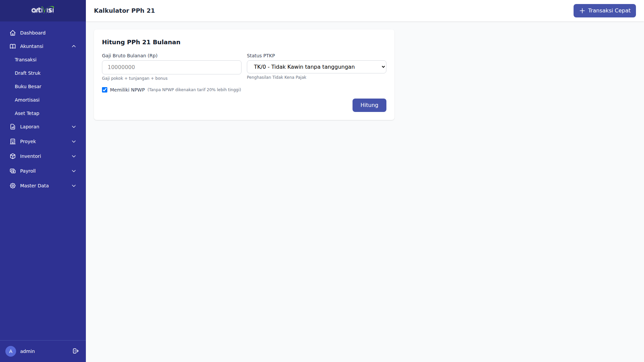The height and width of the screenshot is (362, 644).
Task: Go to the Buku Besar page
Action: point(28,86)
